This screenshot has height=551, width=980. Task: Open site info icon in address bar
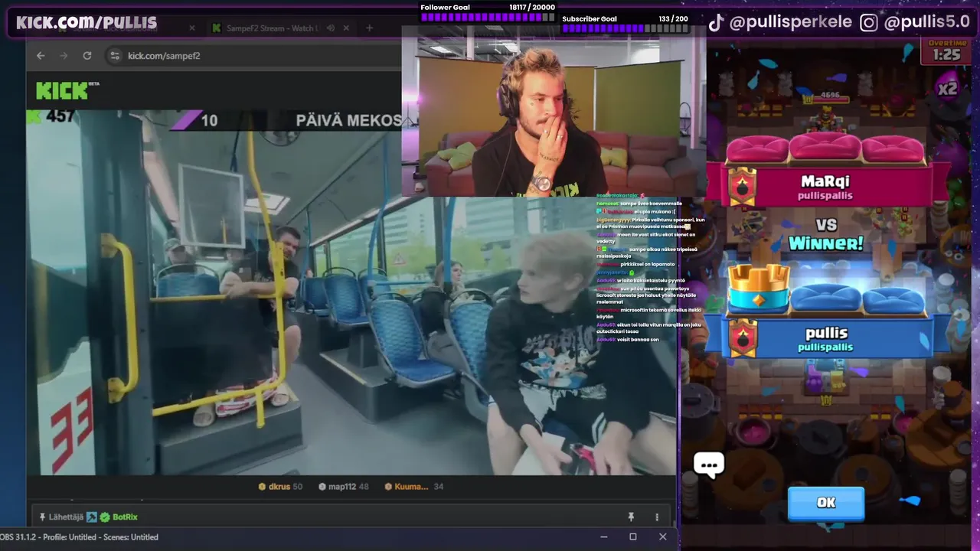click(x=114, y=56)
